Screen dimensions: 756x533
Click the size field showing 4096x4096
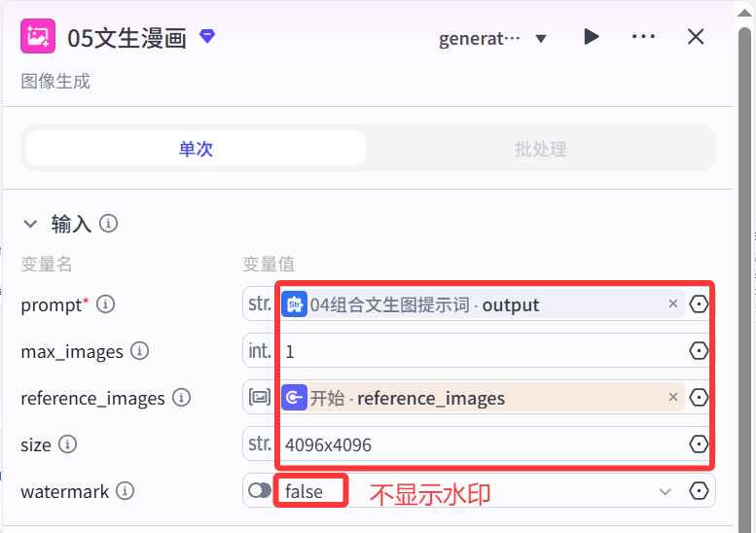coord(483,444)
